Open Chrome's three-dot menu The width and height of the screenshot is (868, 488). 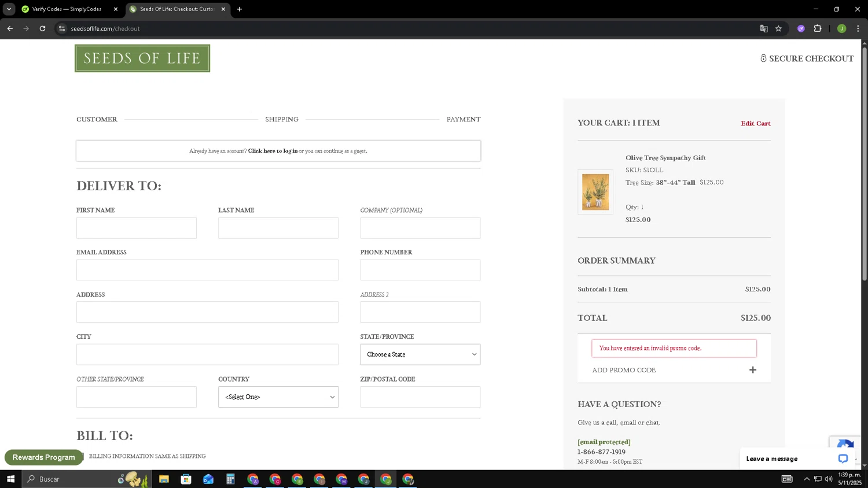tap(858, 28)
